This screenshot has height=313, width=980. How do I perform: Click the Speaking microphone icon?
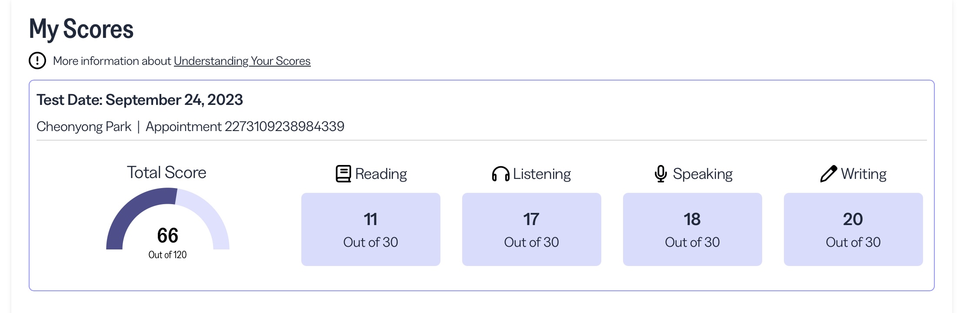(661, 174)
